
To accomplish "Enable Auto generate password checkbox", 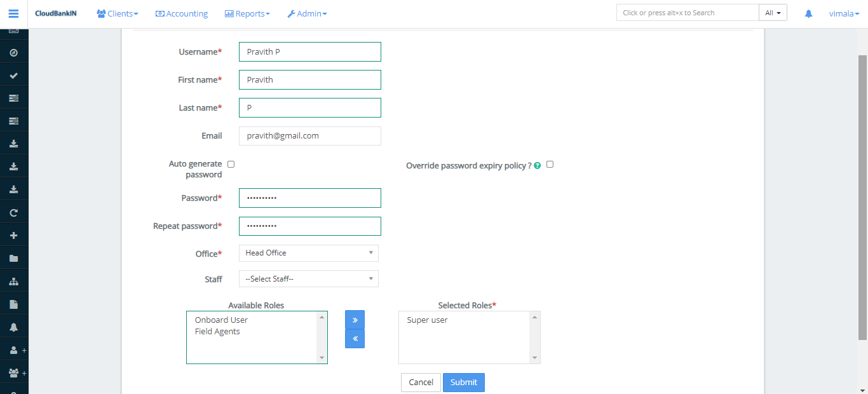I will point(231,164).
